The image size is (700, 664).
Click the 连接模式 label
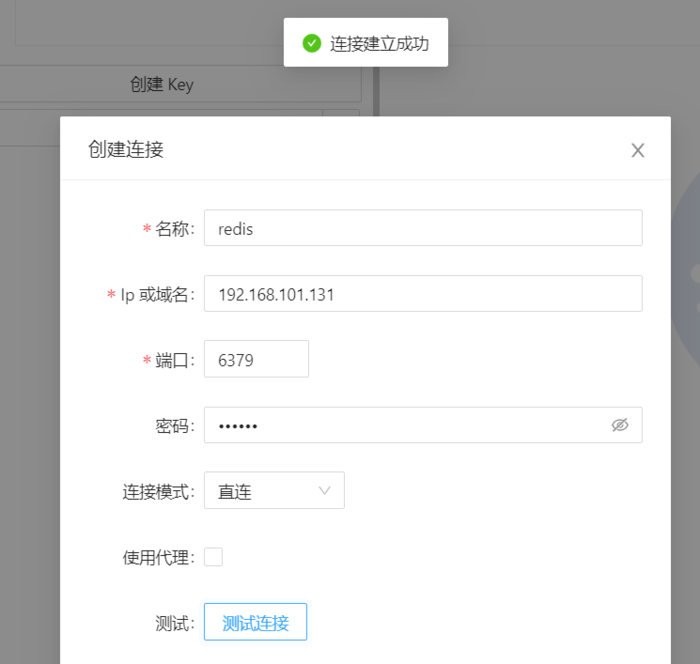[158, 492]
